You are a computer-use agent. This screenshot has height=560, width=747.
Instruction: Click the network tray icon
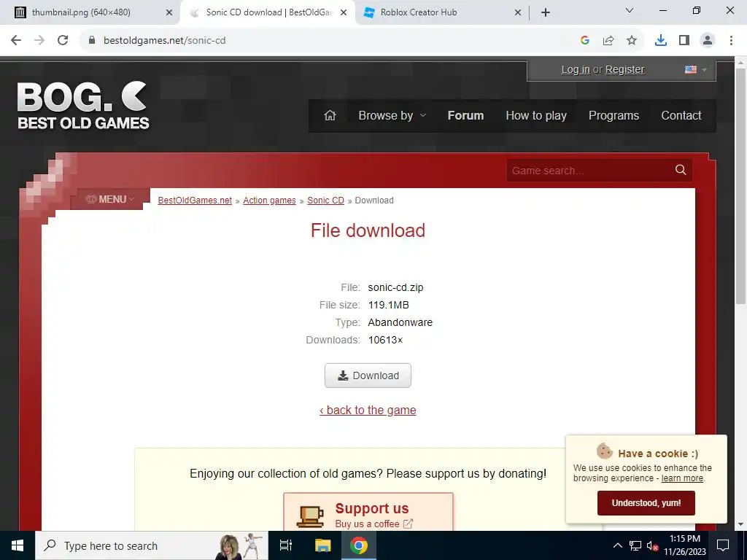click(635, 545)
